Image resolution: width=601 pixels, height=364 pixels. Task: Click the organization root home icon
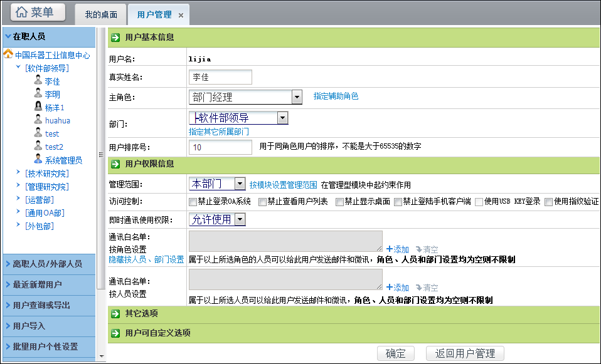point(8,55)
